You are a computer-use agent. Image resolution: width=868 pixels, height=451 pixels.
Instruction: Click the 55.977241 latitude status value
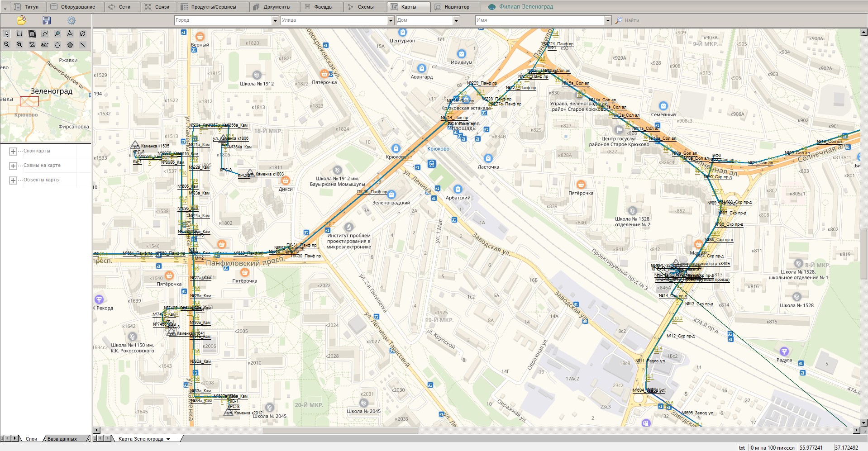[811, 447]
